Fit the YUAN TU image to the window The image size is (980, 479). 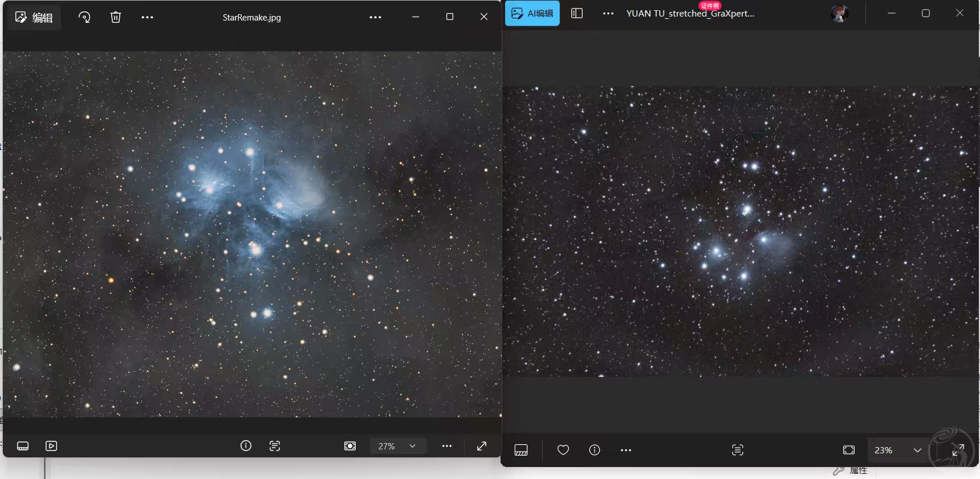849,450
